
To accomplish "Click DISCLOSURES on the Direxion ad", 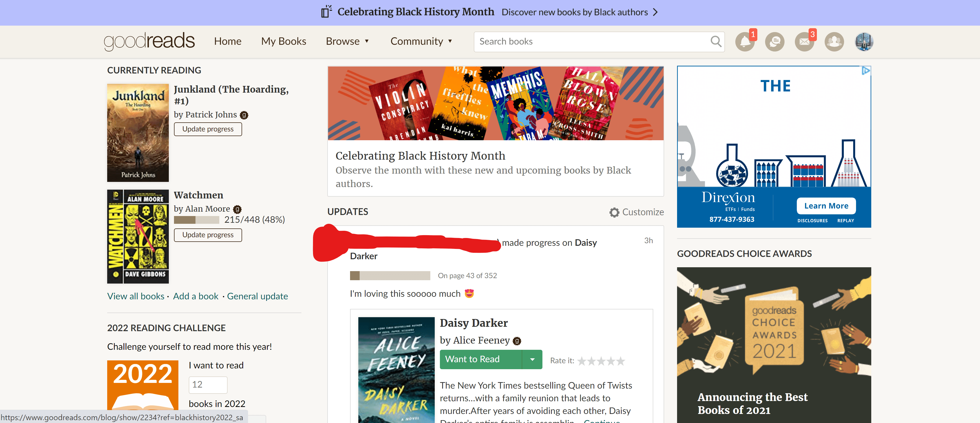I will [x=812, y=220].
